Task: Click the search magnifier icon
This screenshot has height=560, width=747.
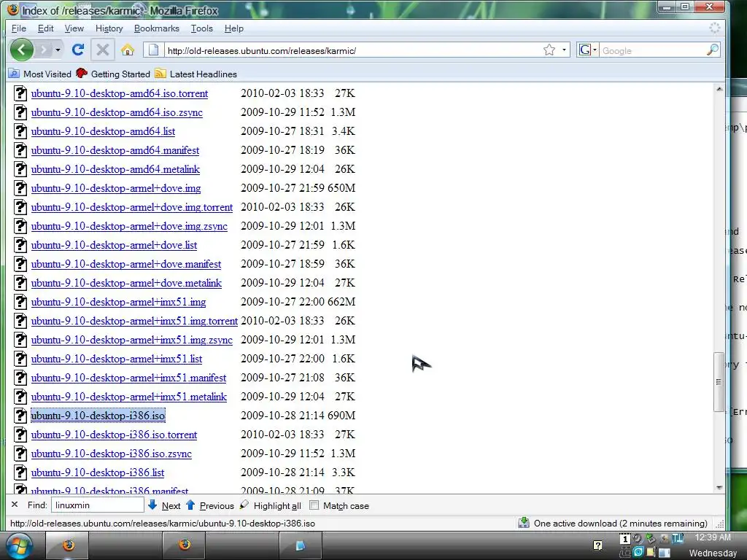Action: (712, 50)
